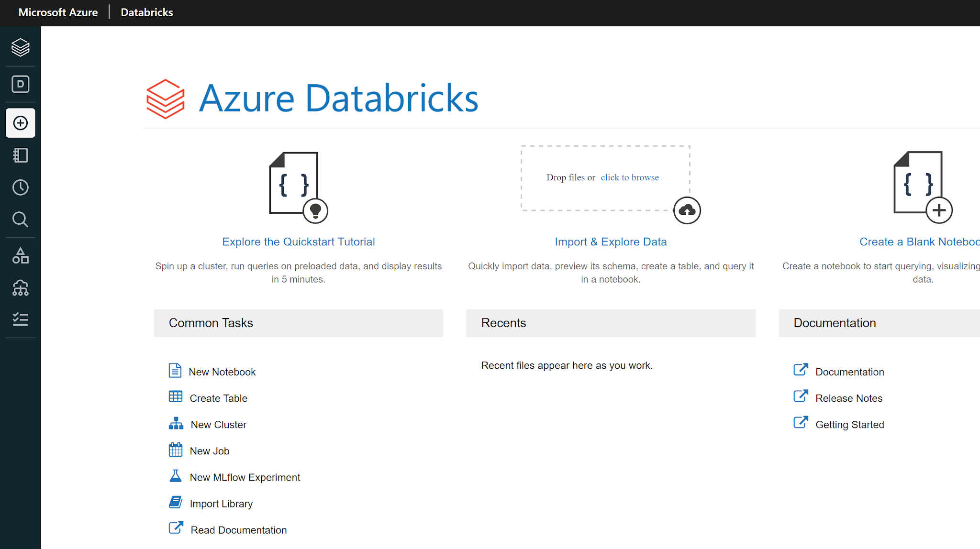
Task: Click the cloud upload icon
Action: [687, 210]
